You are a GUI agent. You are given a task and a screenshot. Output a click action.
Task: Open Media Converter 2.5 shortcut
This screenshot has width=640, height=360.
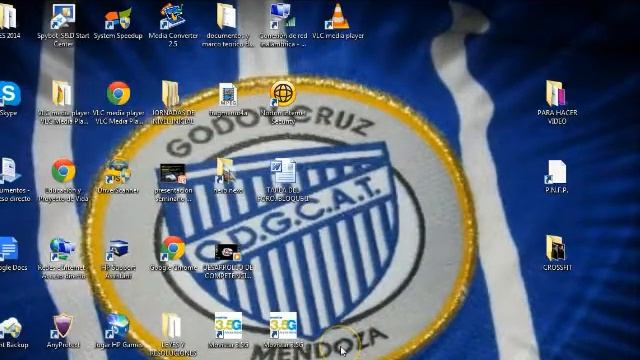click(173, 16)
